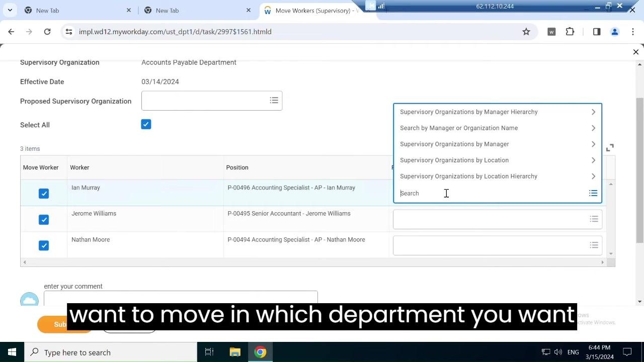Go back to the previous page
This screenshot has width=644, height=362.
[11, 32]
